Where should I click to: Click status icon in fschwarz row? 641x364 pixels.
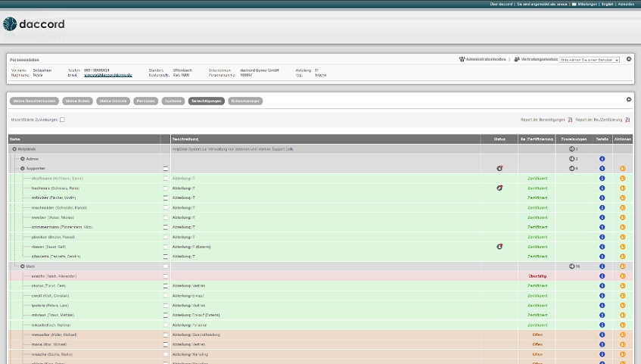pyautogui.click(x=499, y=188)
